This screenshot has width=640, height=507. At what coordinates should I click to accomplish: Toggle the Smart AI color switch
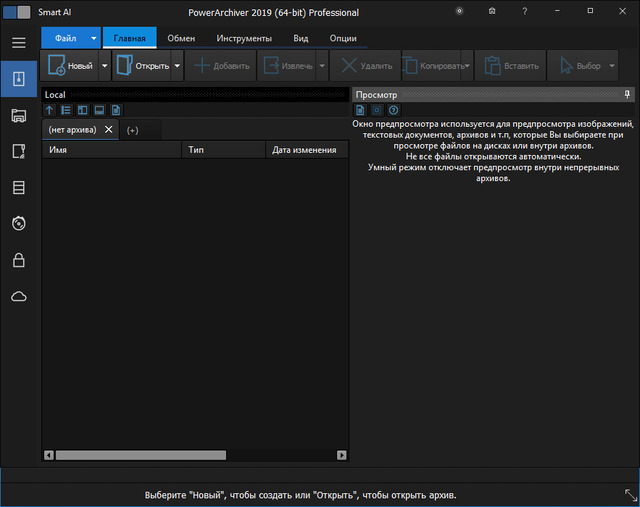[x=18, y=11]
